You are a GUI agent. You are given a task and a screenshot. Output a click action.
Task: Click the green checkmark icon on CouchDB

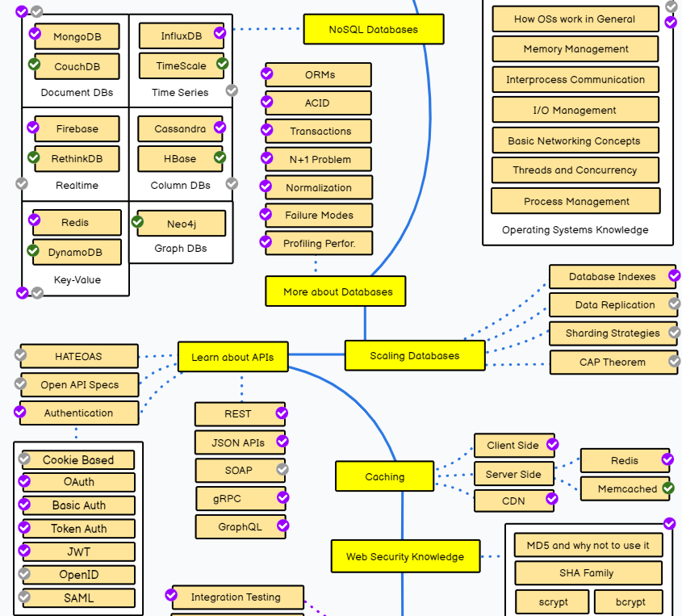click(35, 64)
